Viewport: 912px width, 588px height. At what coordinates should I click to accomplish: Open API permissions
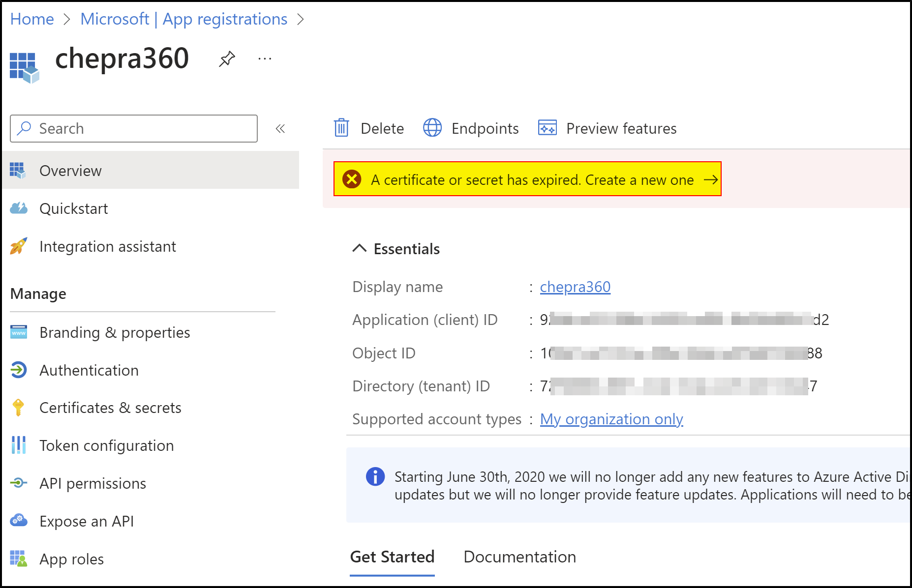click(93, 483)
